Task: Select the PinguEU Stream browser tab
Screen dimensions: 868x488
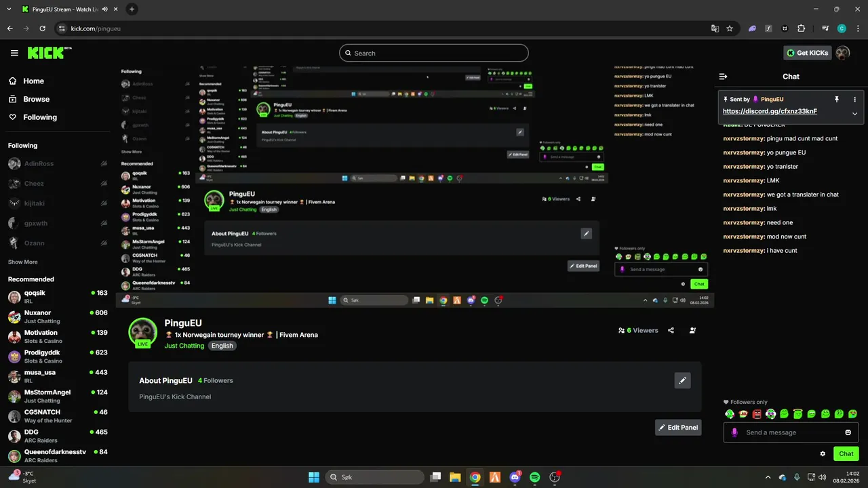Action: (69, 9)
